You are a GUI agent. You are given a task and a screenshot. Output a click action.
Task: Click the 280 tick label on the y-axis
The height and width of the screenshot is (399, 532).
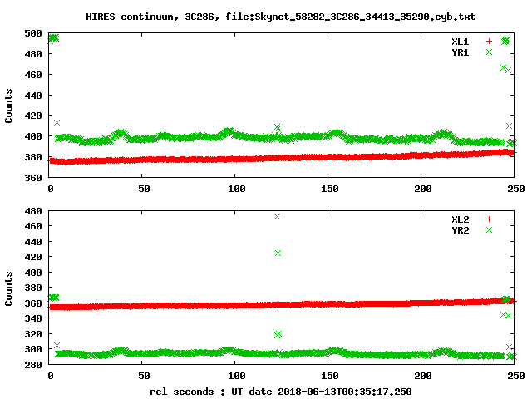click(x=33, y=365)
